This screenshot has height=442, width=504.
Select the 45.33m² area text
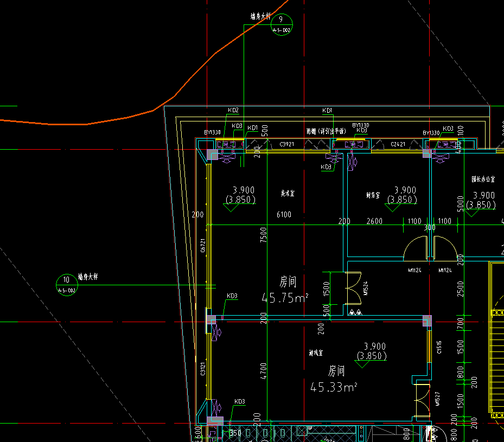pos(334,387)
